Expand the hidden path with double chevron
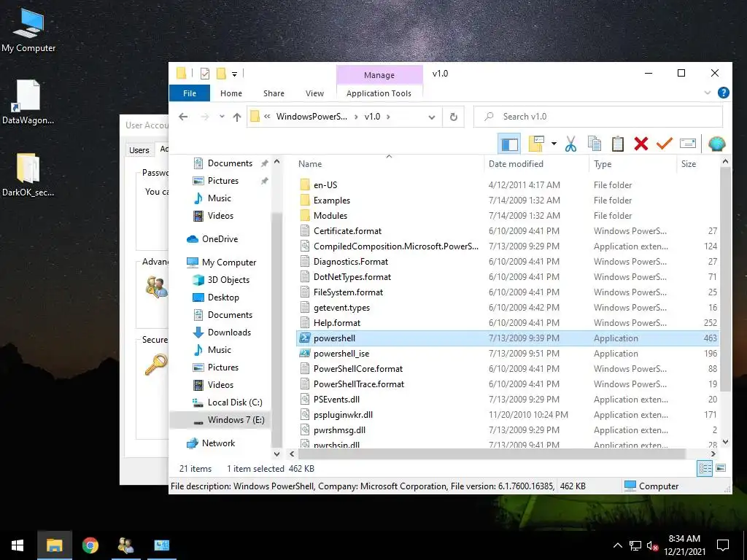 (267, 117)
